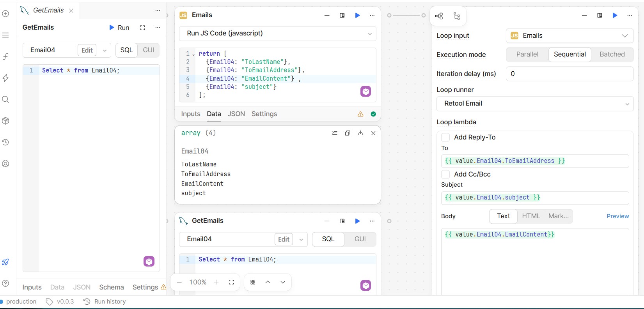Check the Add Cc/Bcc option
The height and width of the screenshot is (309, 644).
click(445, 174)
